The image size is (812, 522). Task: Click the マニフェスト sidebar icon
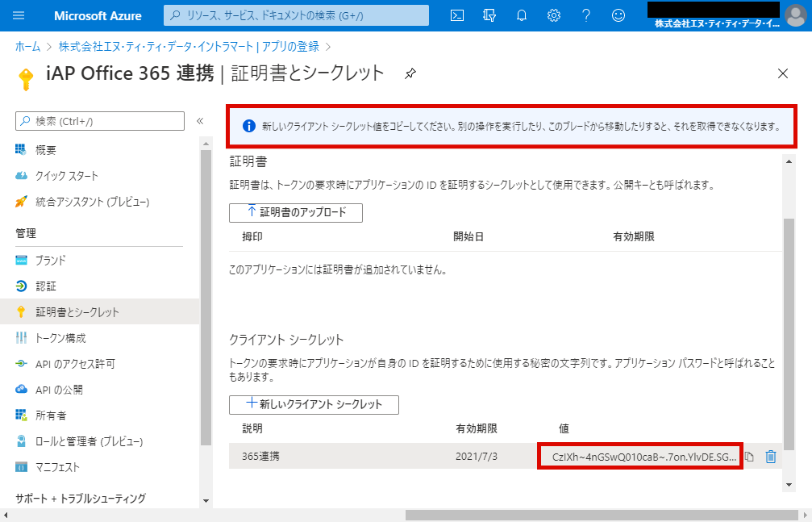click(21, 467)
